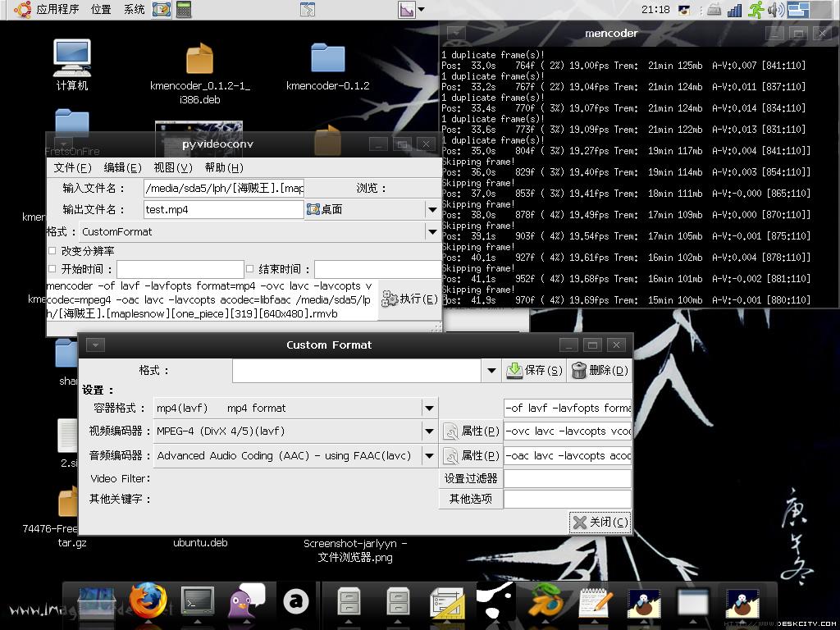Click the 结束时间 time input field
The image size is (840, 630).
pyautogui.click(x=377, y=269)
